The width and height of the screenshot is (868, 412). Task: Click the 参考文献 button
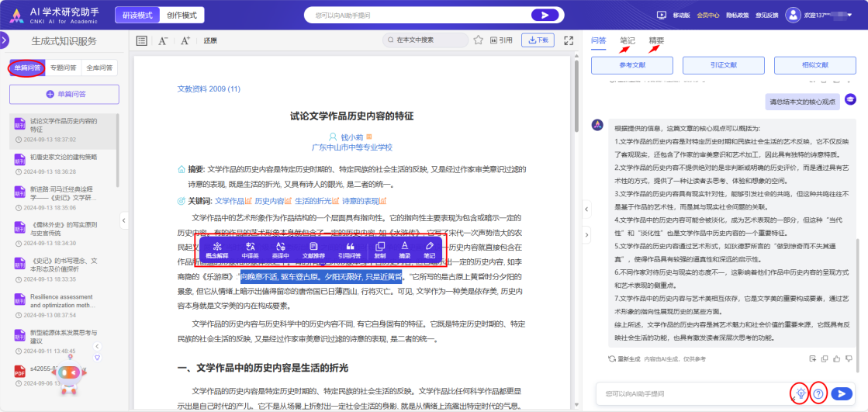click(x=631, y=66)
